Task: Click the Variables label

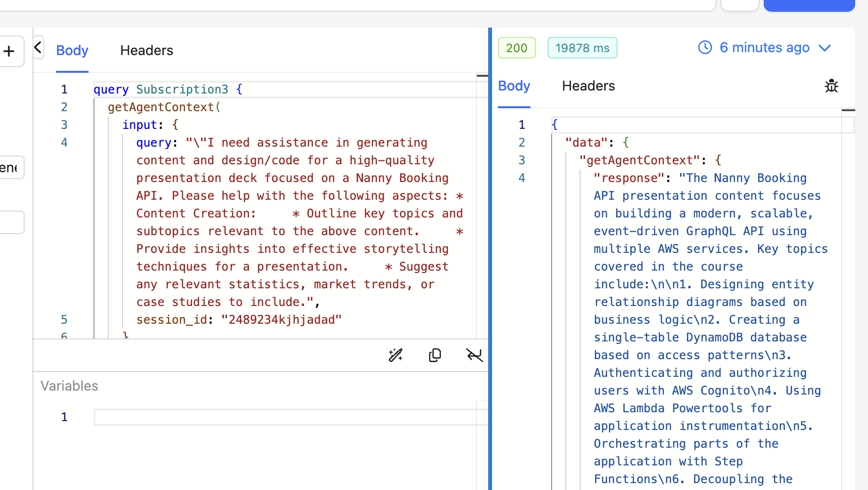Action: point(69,386)
